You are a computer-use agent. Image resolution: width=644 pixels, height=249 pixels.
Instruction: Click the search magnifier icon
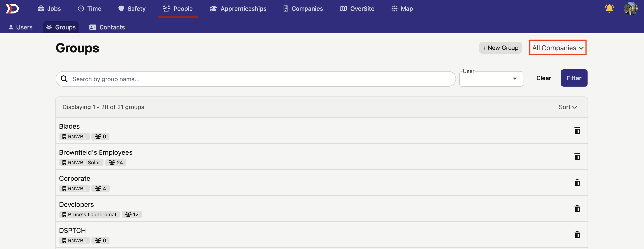(64, 79)
